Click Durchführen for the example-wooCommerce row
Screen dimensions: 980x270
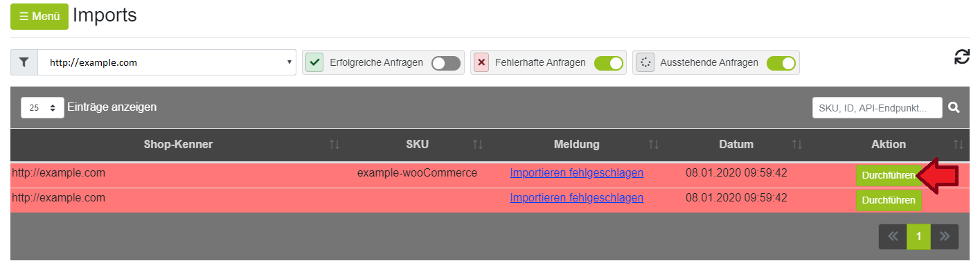(889, 175)
